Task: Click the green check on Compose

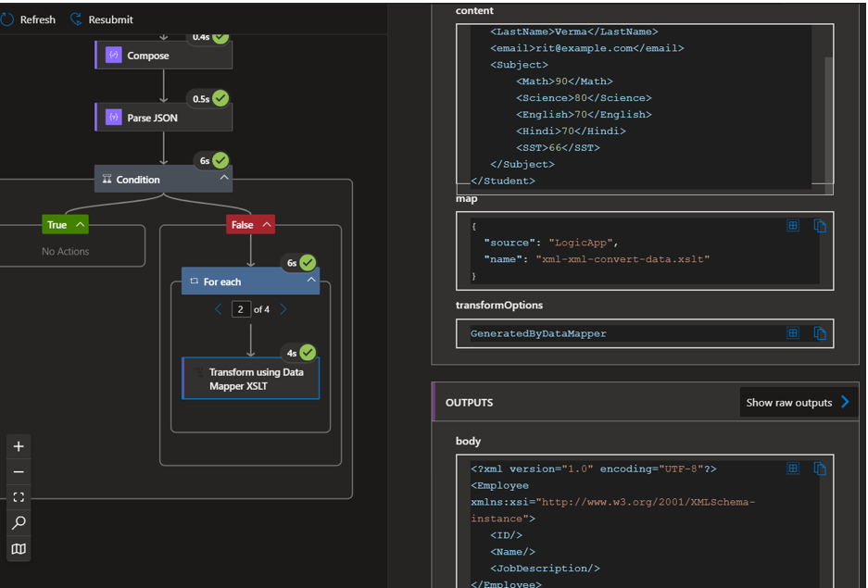Action: 220,37
